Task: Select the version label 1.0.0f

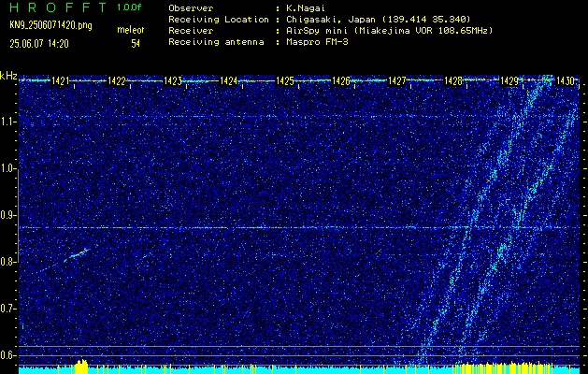Action: (x=129, y=7)
